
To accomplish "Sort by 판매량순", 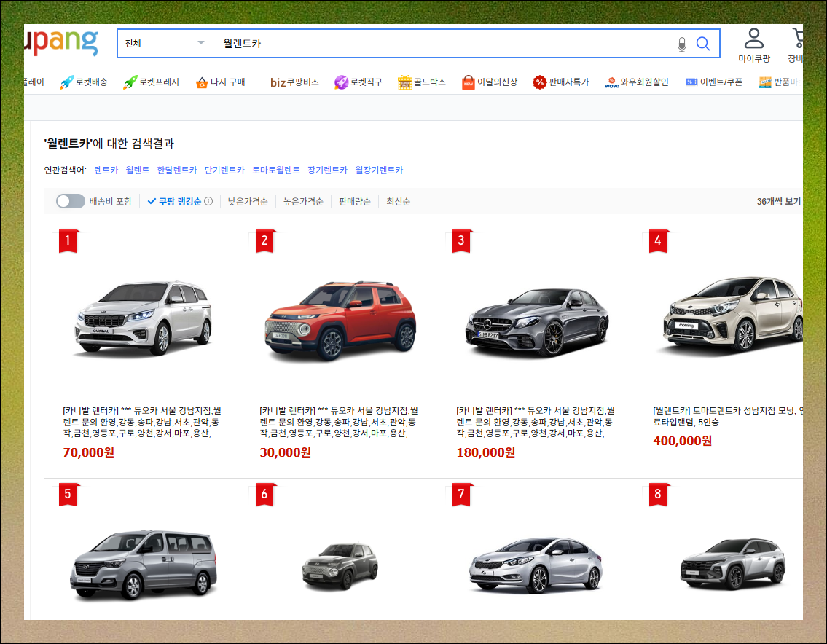I will [x=354, y=202].
